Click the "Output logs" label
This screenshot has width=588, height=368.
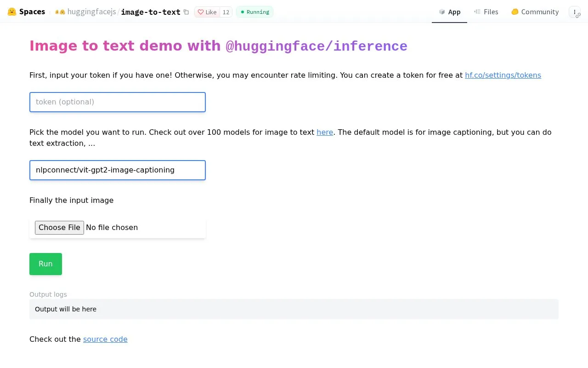pos(48,294)
